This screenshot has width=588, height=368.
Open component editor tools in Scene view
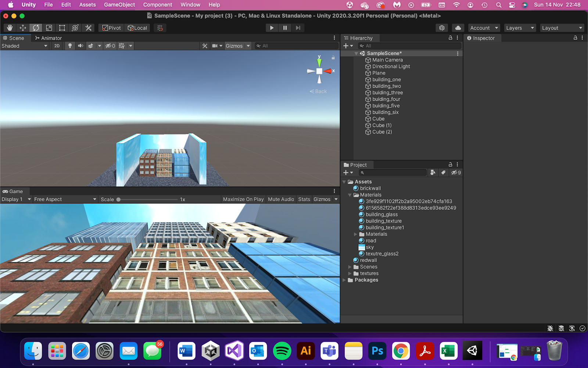click(x=205, y=46)
